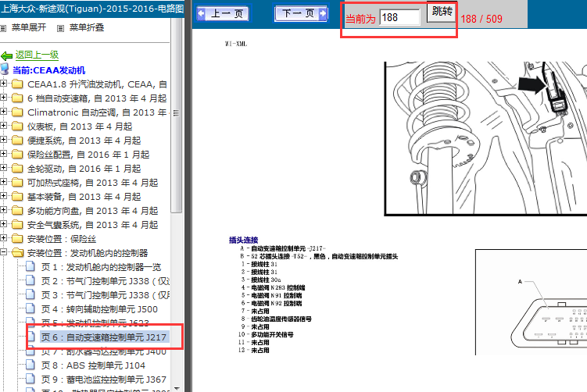
Task: Click folder icon of 安全气囊系统
Action: 17,224
